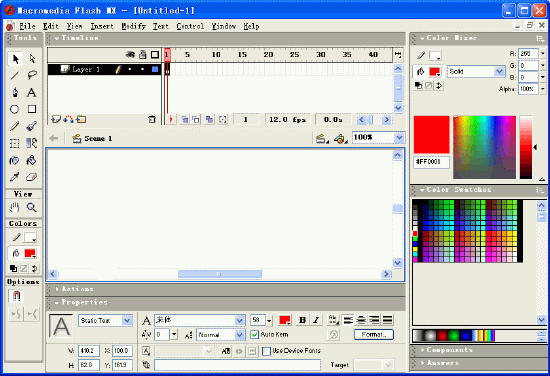Click the Add Motion Guide icon

click(x=68, y=120)
